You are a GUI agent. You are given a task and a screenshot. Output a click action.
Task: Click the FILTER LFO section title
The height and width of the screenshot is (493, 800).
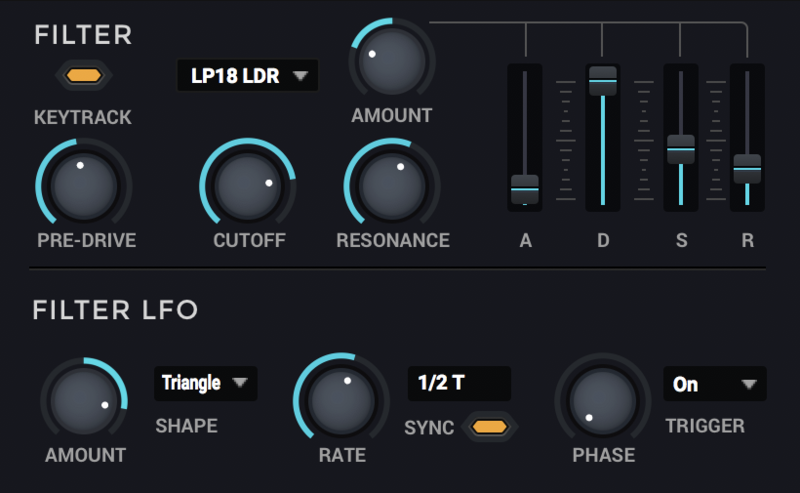[x=115, y=310]
